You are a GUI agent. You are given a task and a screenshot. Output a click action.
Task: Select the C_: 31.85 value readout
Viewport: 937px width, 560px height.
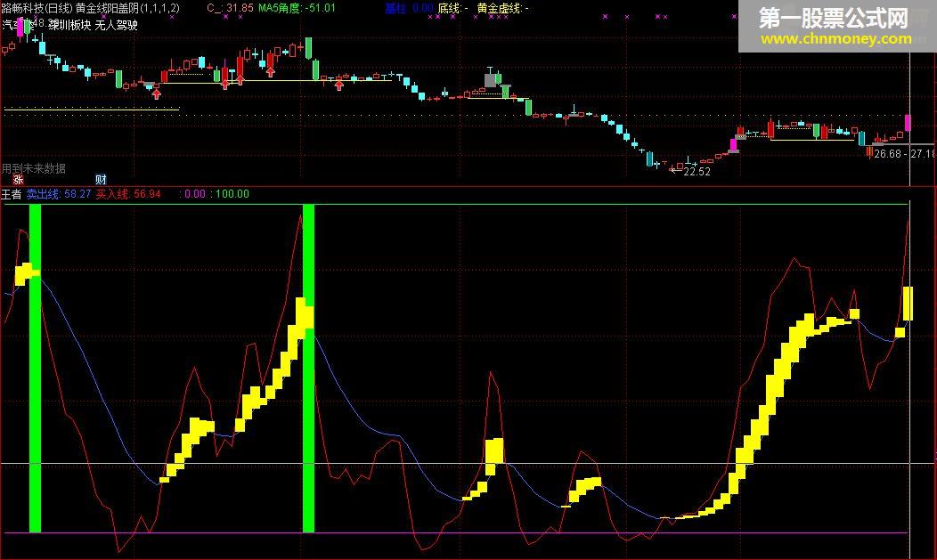[x=230, y=8]
